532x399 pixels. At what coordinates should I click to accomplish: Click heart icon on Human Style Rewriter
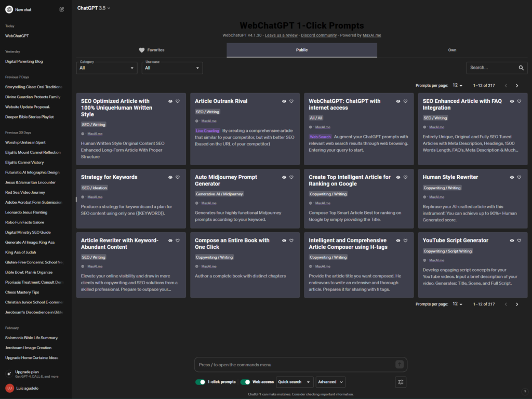[519, 177]
